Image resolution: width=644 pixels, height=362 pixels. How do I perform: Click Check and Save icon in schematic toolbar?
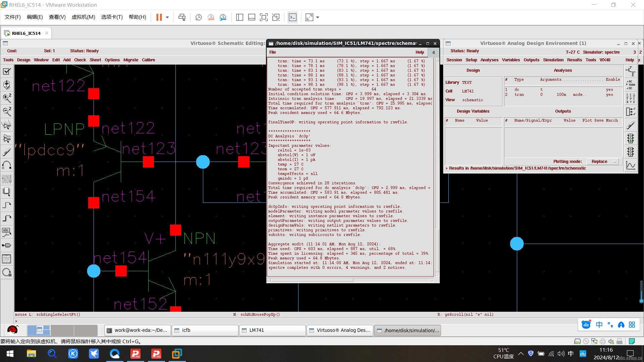(x=7, y=71)
